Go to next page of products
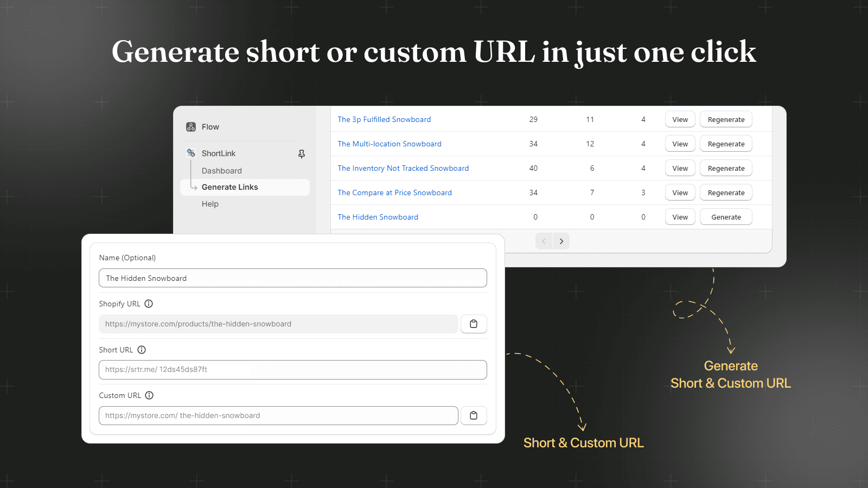 (561, 241)
